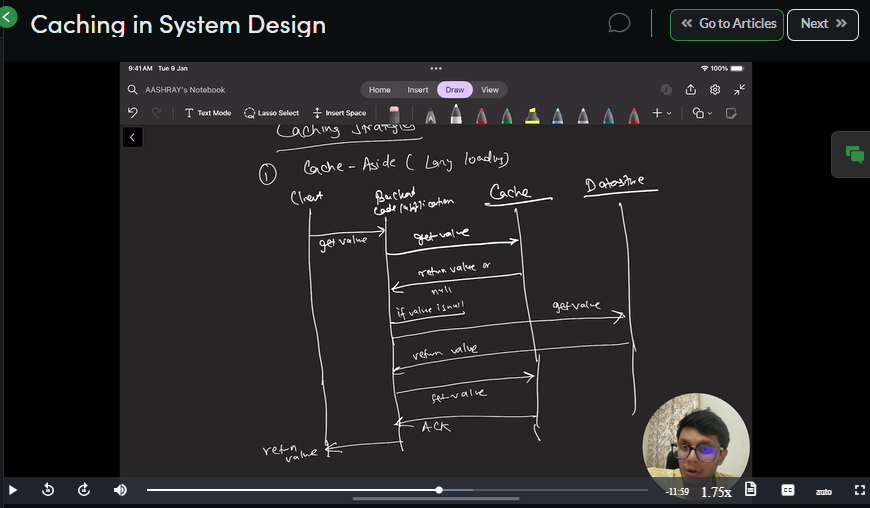Image resolution: width=870 pixels, height=508 pixels.
Task: Open the View tab
Action: 489,90
